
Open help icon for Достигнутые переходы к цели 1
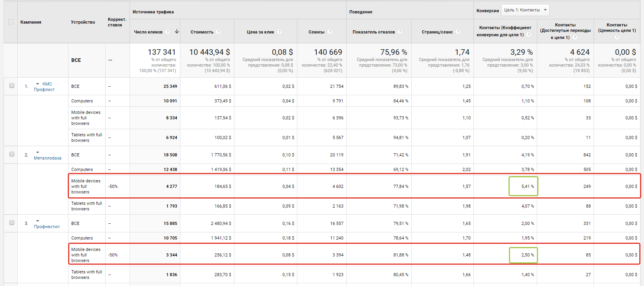click(575, 37)
